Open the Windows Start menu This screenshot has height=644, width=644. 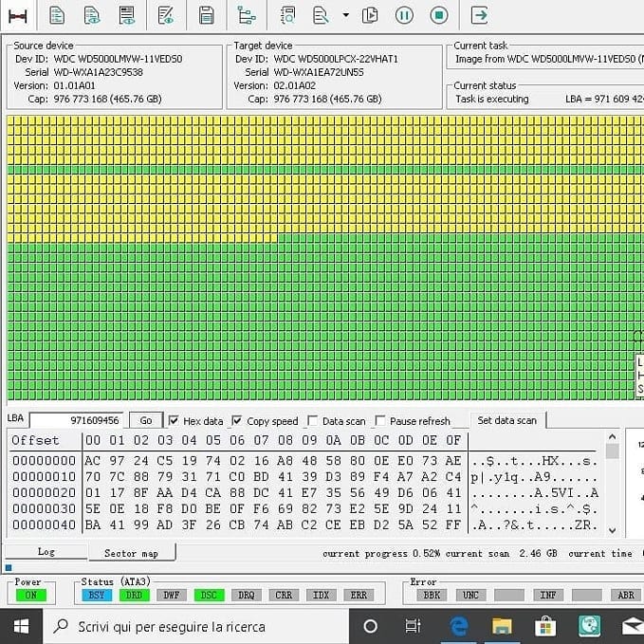coord(21,626)
